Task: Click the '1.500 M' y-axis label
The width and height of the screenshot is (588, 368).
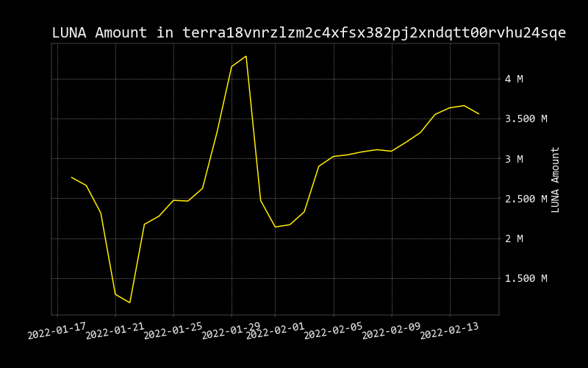Action: pos(526,279)
